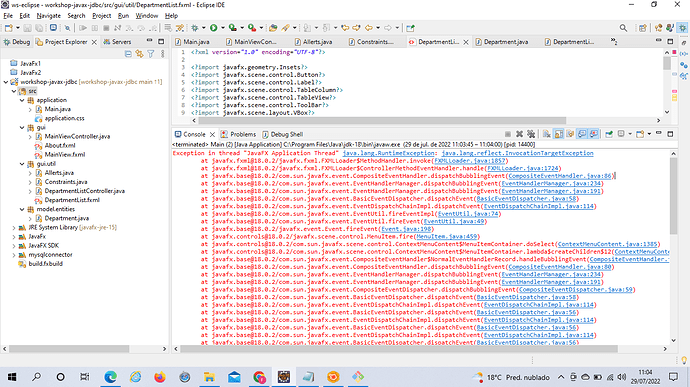Open link EventUtil.java:74 in stack trace
690x387 pixels.
tap(468, 214)
